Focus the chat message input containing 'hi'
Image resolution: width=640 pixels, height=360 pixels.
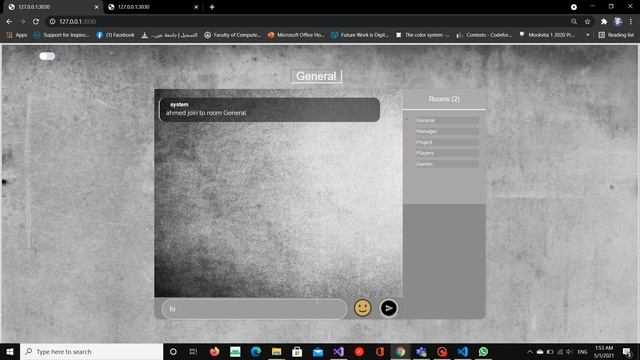pos(254,309)
